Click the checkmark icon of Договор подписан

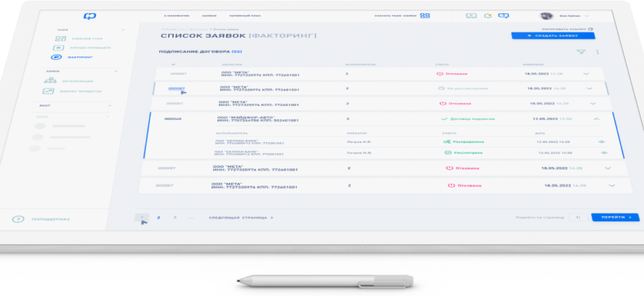point(444,118)
